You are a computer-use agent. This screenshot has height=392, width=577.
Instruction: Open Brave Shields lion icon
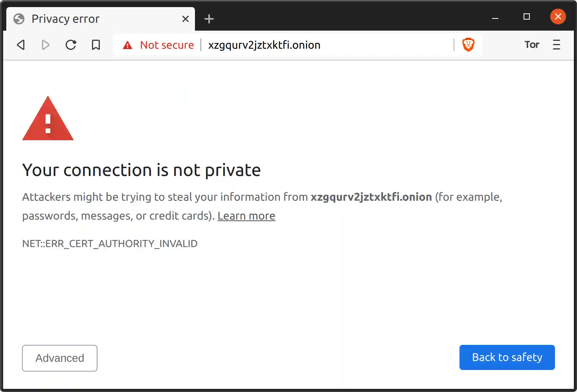point(468,45)
